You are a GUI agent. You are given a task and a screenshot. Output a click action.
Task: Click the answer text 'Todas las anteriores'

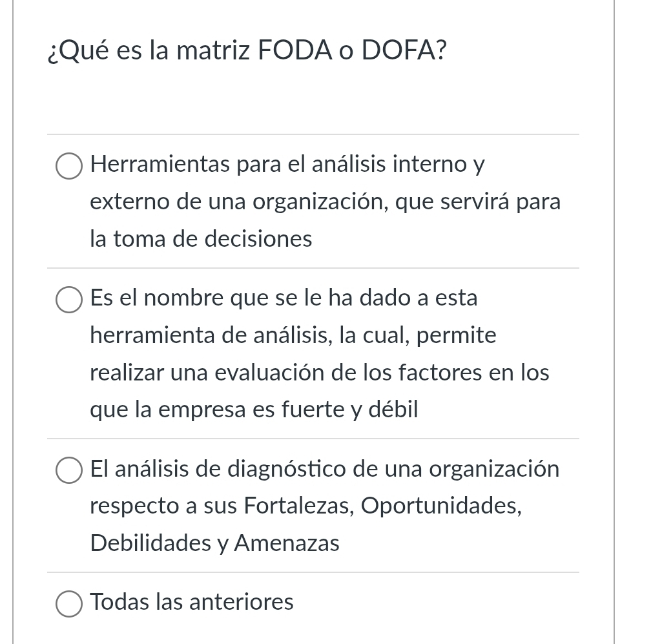[x=191, y=601]
